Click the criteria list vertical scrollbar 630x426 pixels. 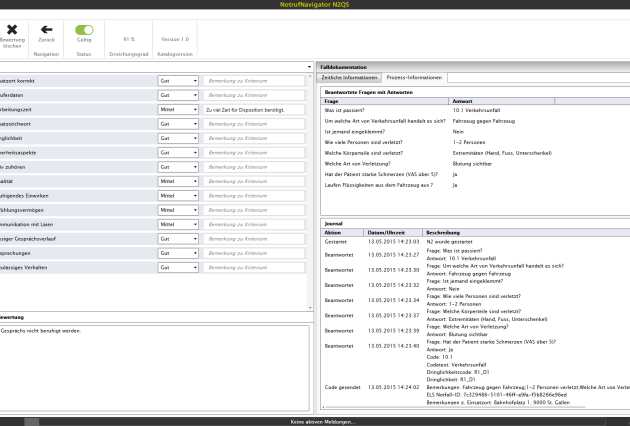tap(310, 192)
